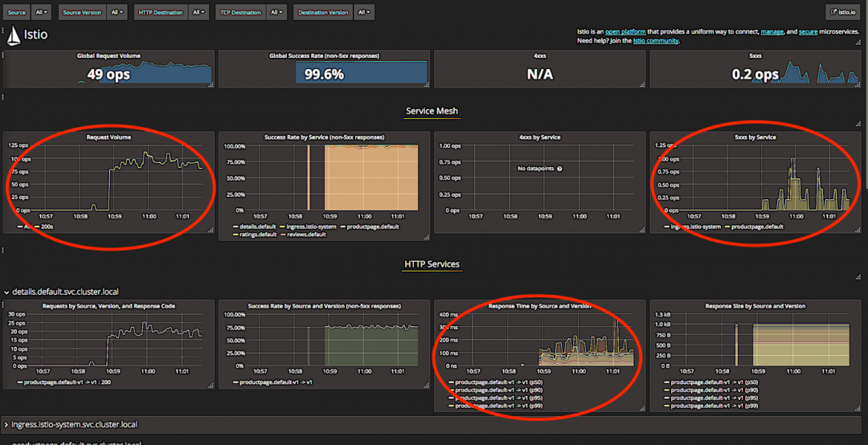Follow the secure link in the description

click(809, 32)
